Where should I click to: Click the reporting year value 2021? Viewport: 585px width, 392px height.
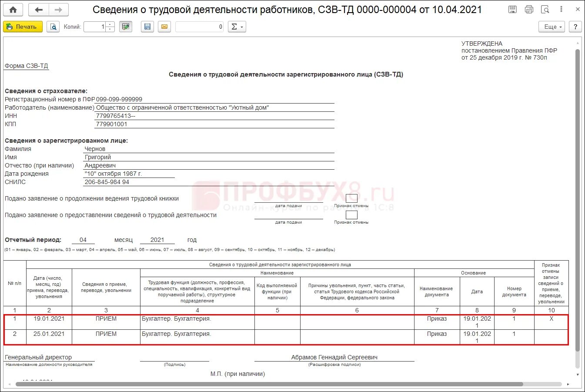(157, 240)
